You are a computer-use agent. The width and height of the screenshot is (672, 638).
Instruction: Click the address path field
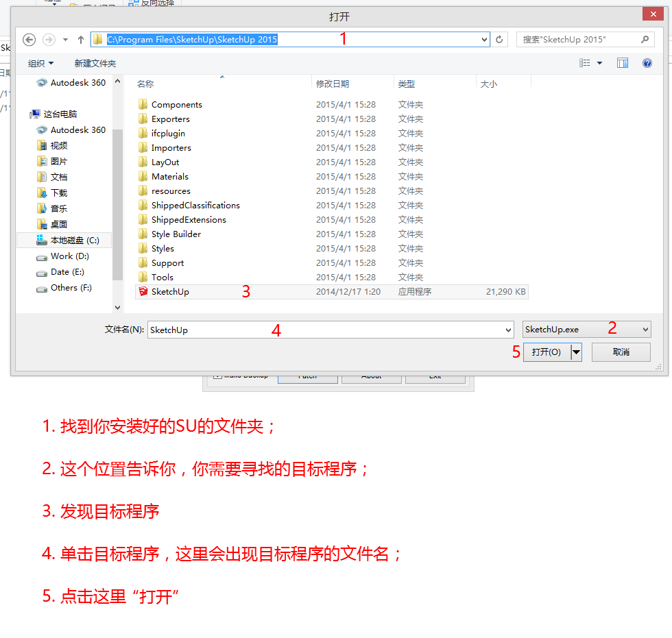tap(290, 40)
